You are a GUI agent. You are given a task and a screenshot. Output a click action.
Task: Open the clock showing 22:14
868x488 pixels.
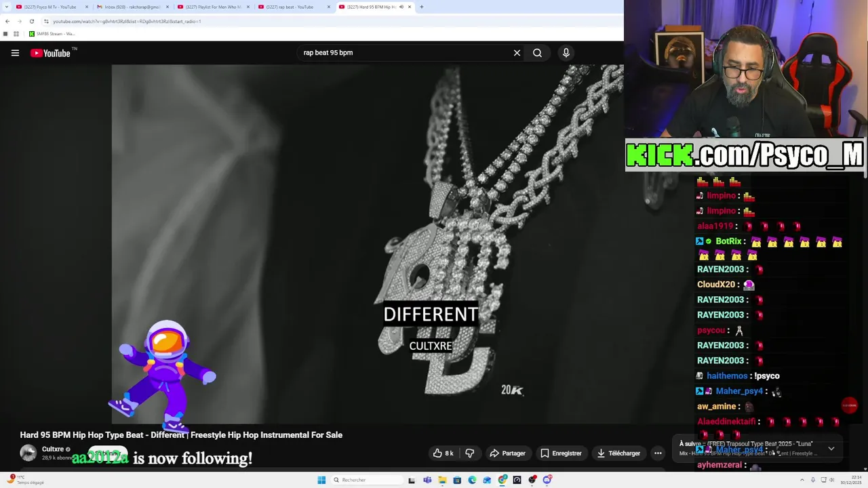point(851,480)
